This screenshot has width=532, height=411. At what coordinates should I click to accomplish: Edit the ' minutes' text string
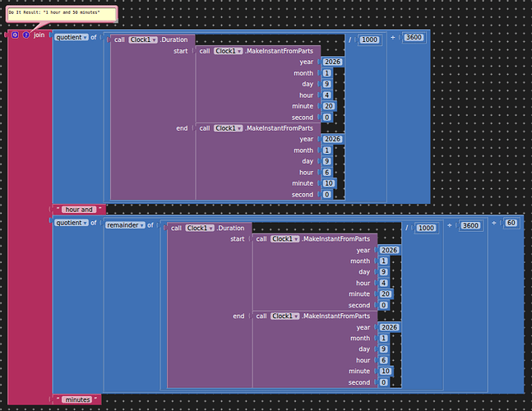click(77, 399)
